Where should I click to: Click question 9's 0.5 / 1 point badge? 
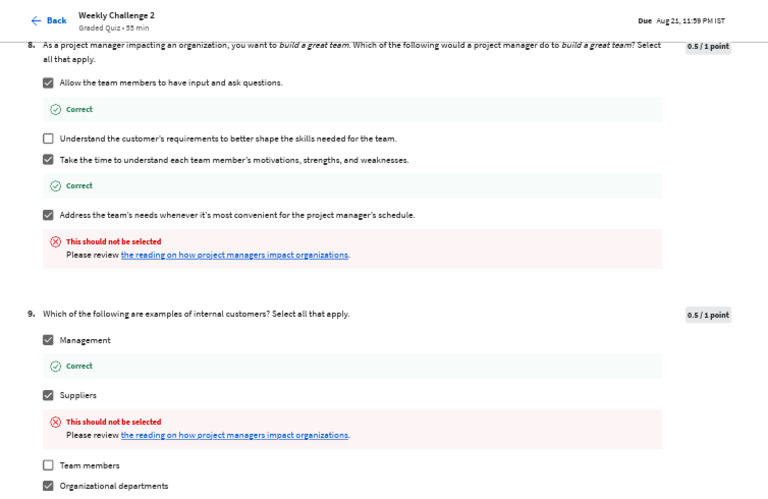pos(707,315)
